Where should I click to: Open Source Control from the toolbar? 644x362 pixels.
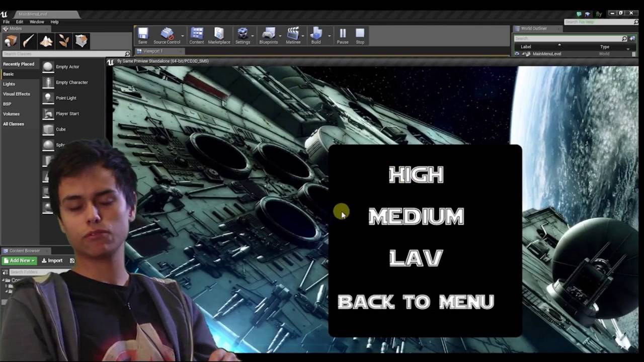[167, 34]
